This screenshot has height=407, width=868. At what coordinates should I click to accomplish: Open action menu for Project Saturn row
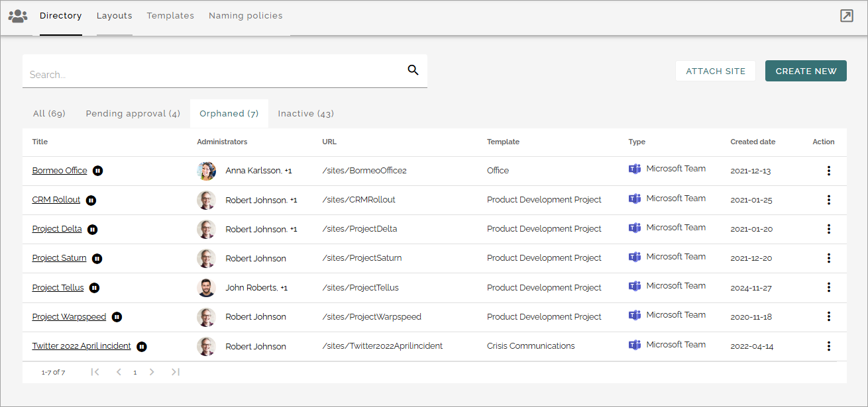[x=828, y=258]
